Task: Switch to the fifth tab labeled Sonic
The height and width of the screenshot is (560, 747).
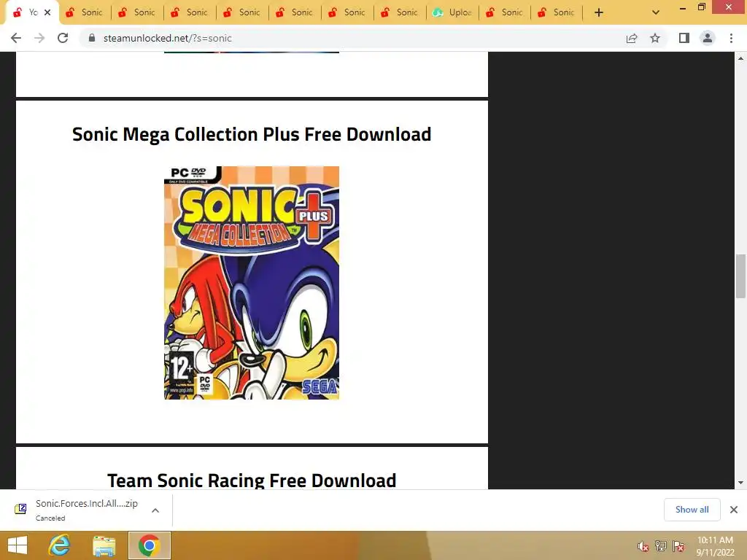Action: pos(242,12)
